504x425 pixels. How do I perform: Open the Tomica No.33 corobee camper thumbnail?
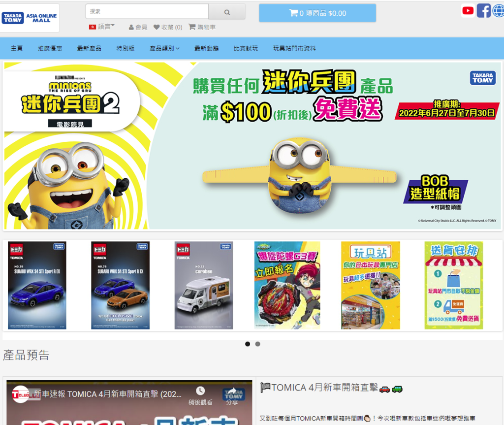[203, 285]
